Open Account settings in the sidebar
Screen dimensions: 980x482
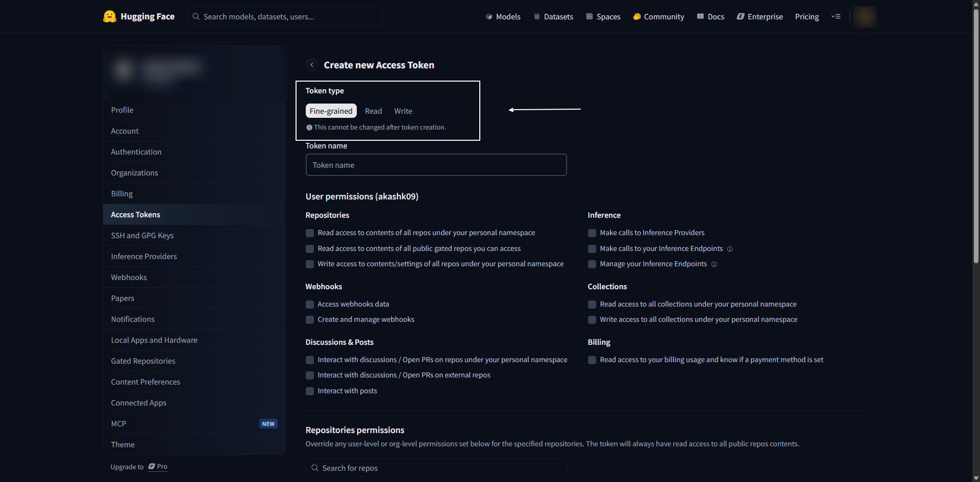[x=194, y=131]
